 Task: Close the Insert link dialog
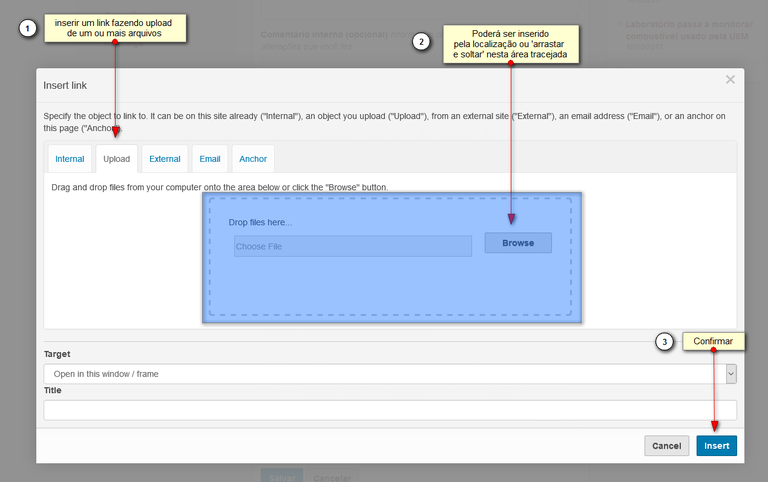[730, 79]
